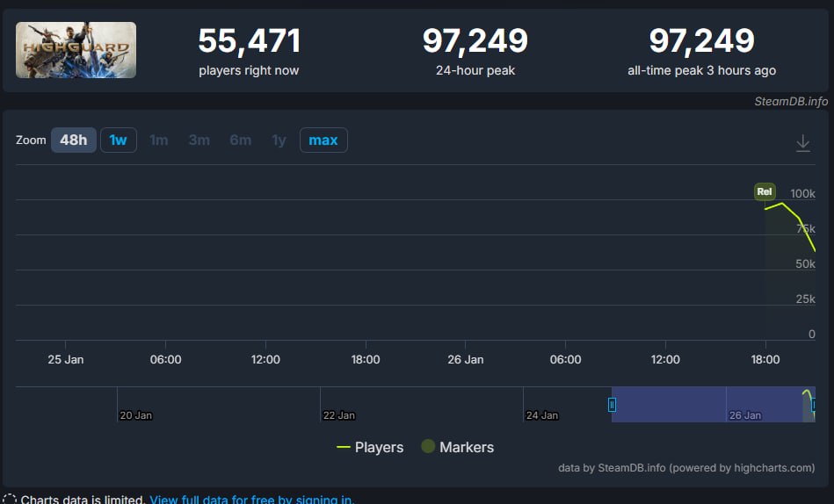This screenshot has height=504, width=834.
Task: Click the left navigator range handle
Action: coord(612,405)
